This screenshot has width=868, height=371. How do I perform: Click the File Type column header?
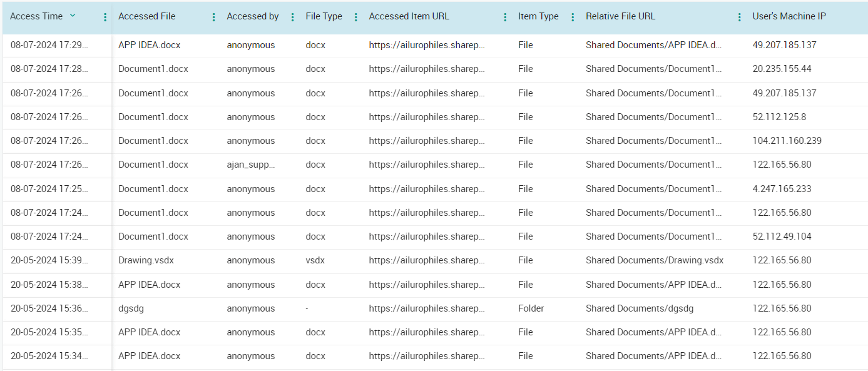click(324, 16)
